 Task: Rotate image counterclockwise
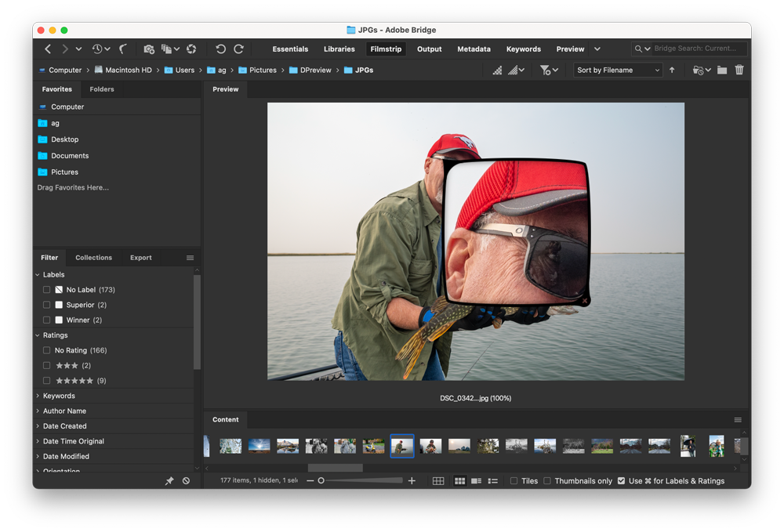tap(220, 49)
